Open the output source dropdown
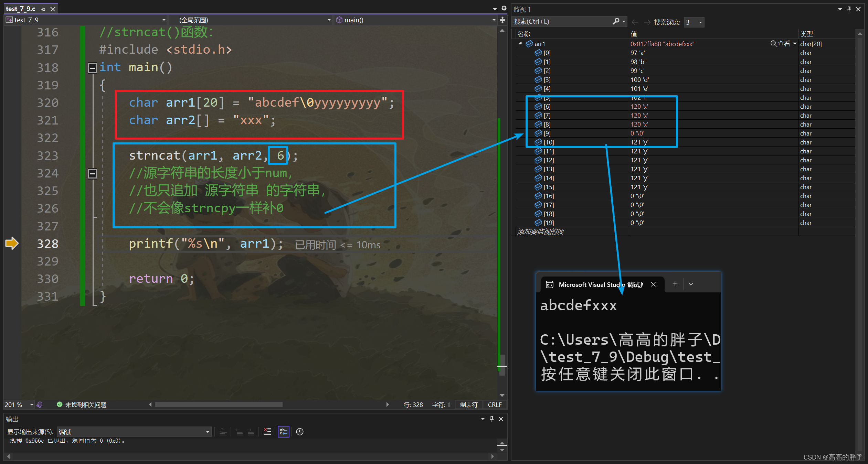The image size is (868, 464). 208,432
